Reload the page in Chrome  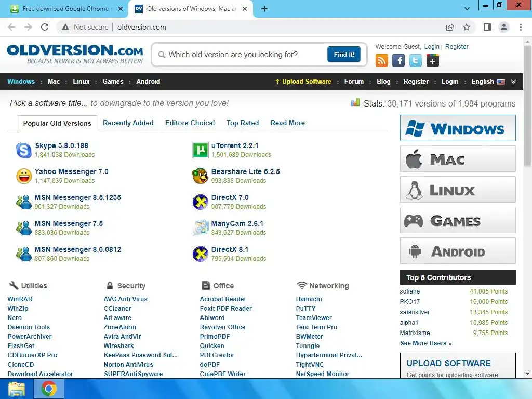coord(45,27)
